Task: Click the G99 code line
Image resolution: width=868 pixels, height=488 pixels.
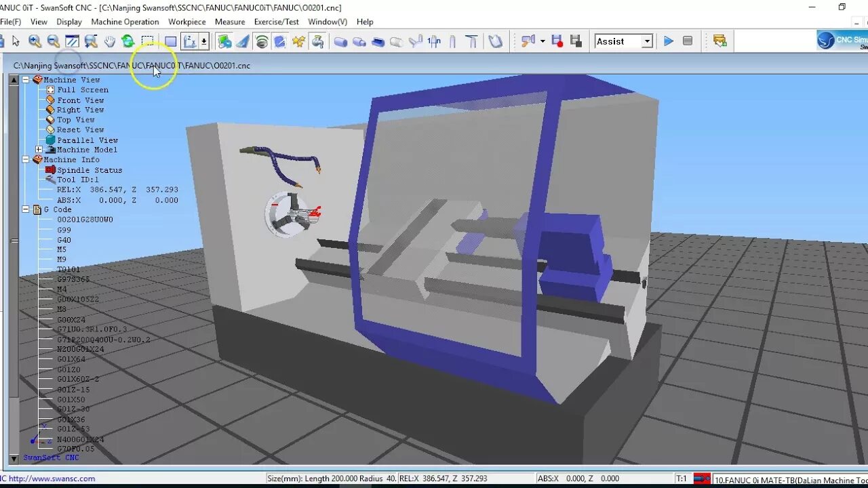Action: click(x=64, y=230)
